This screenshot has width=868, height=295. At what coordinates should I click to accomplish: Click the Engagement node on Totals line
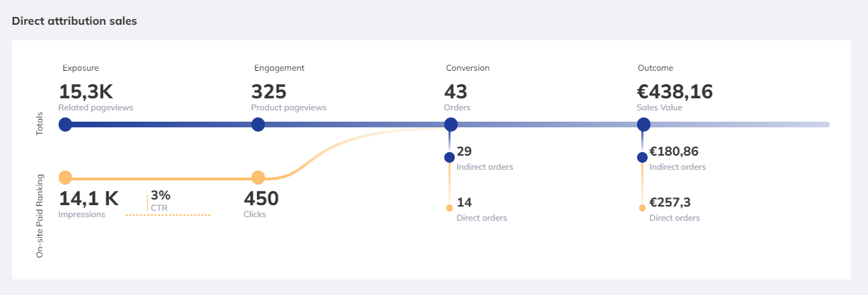click(258, 125)
